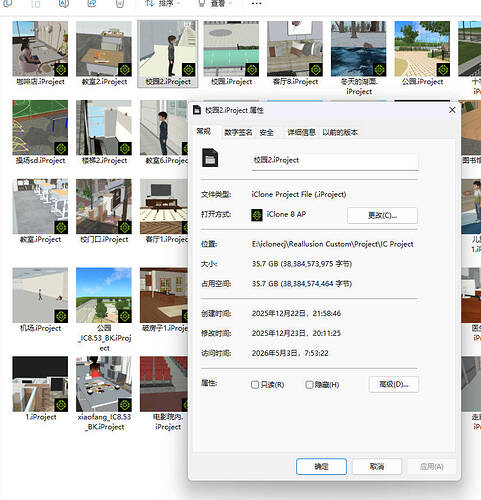Select the 楼梯2.iProject file thumbnail
Image resolution: width=481 pixels, height=500 pixels.
click(x=104, y=127)
